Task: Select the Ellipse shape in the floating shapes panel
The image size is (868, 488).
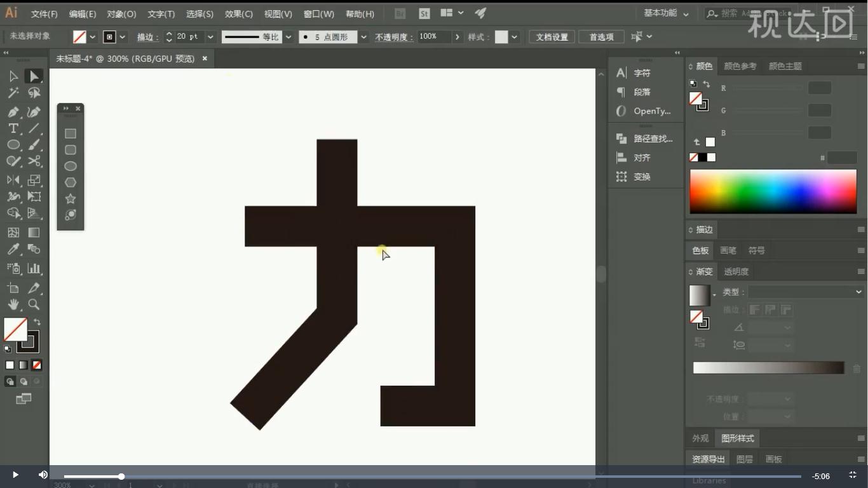Action: (70, 166)
